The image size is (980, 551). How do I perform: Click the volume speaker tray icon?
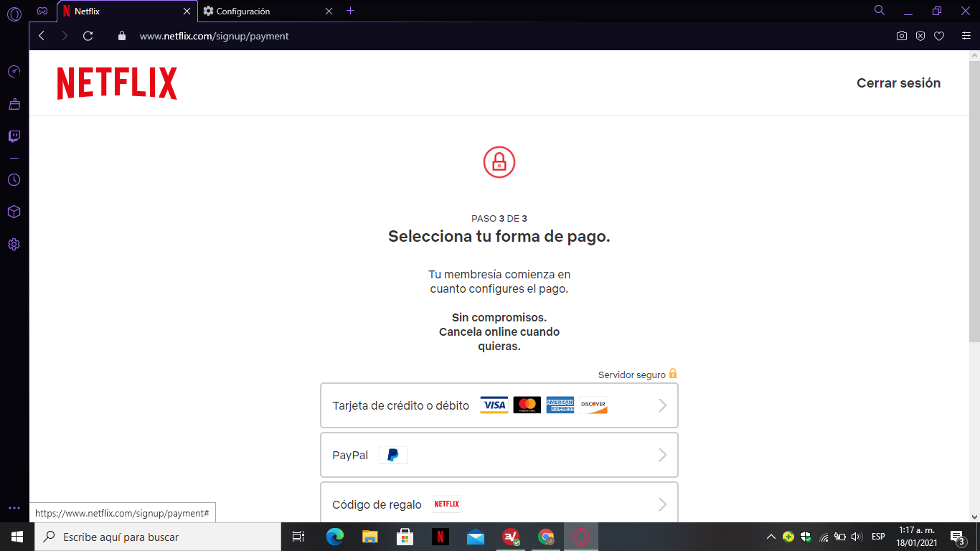856,537
